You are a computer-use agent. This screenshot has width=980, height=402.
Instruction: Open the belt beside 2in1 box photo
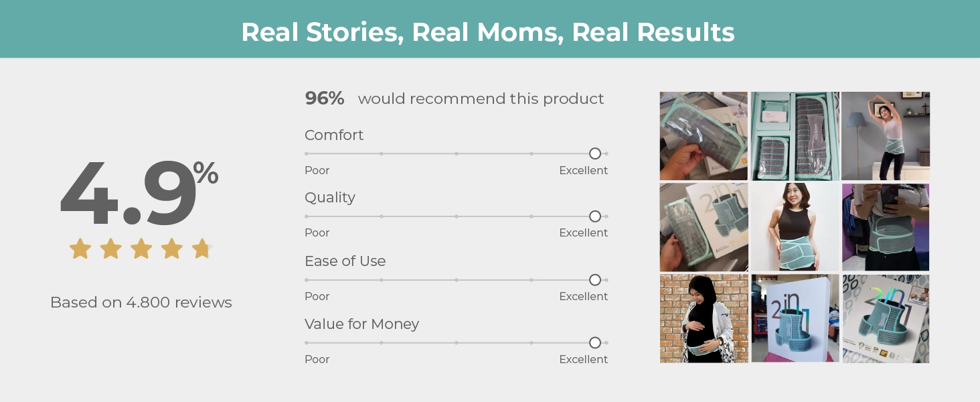[704, 227]
